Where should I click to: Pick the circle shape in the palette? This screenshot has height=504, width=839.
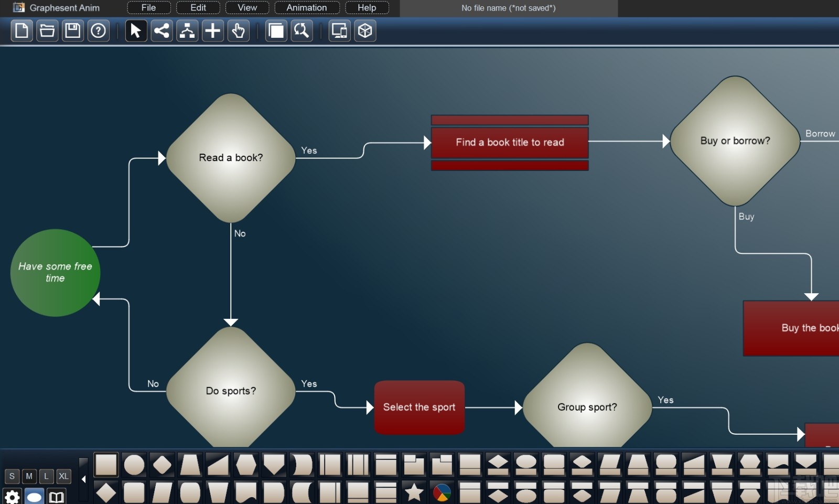click(134, 465)
